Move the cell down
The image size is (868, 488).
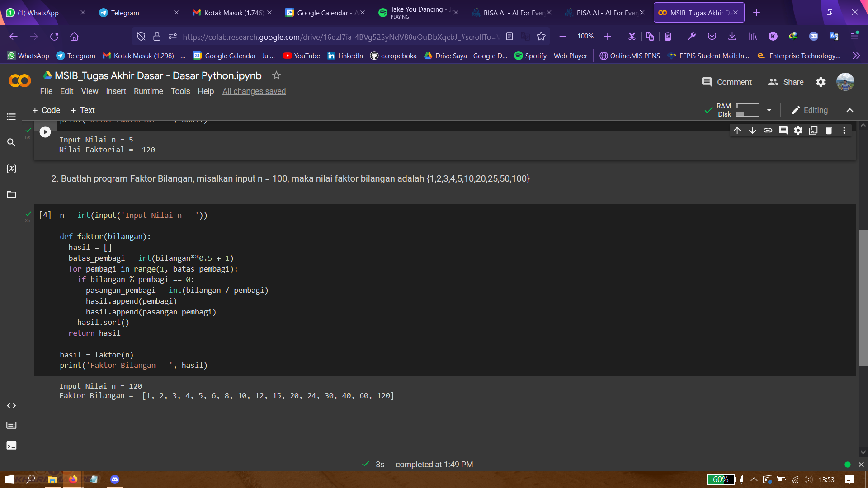(752, 131)
